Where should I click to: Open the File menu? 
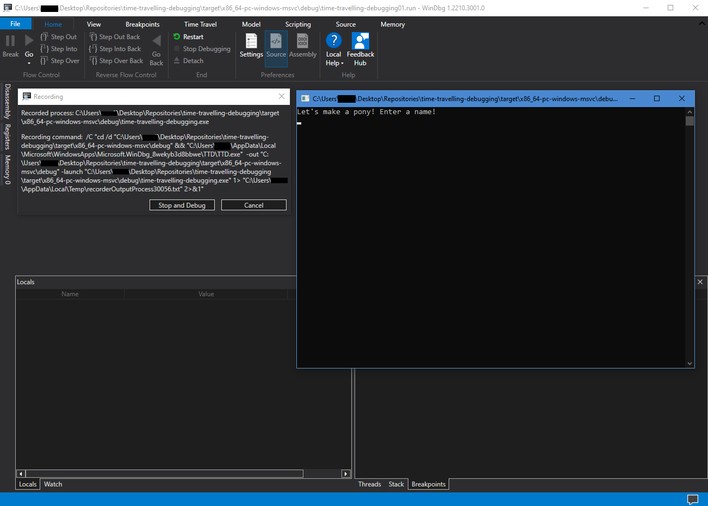tap(15, 24)
